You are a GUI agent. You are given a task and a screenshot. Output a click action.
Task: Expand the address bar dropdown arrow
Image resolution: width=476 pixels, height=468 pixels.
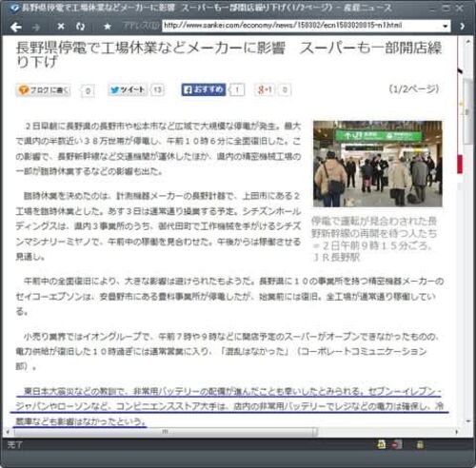tap(446, 26)
